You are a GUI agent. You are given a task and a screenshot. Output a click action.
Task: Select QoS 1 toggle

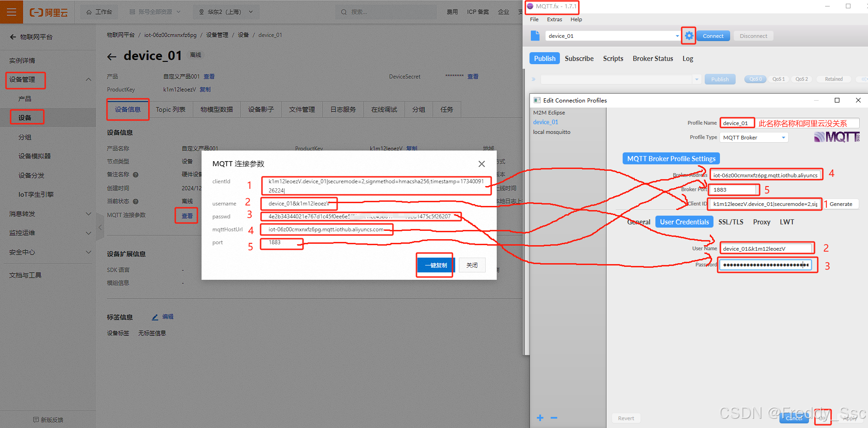point(779,79)
